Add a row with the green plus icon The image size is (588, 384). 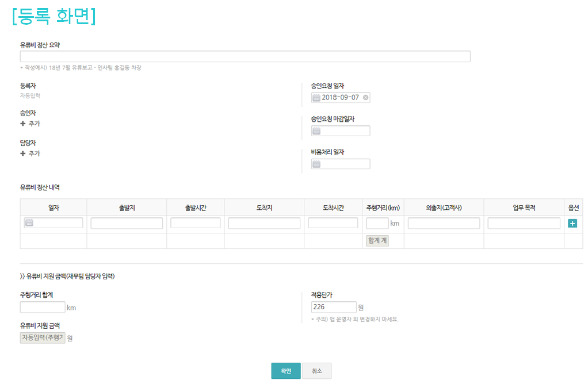click(x=572, y=223)
